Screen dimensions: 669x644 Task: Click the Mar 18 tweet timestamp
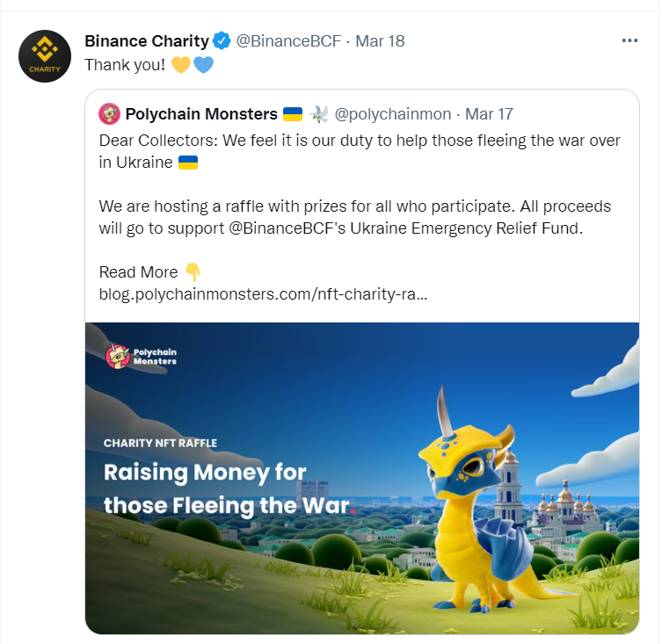point(380,41)
